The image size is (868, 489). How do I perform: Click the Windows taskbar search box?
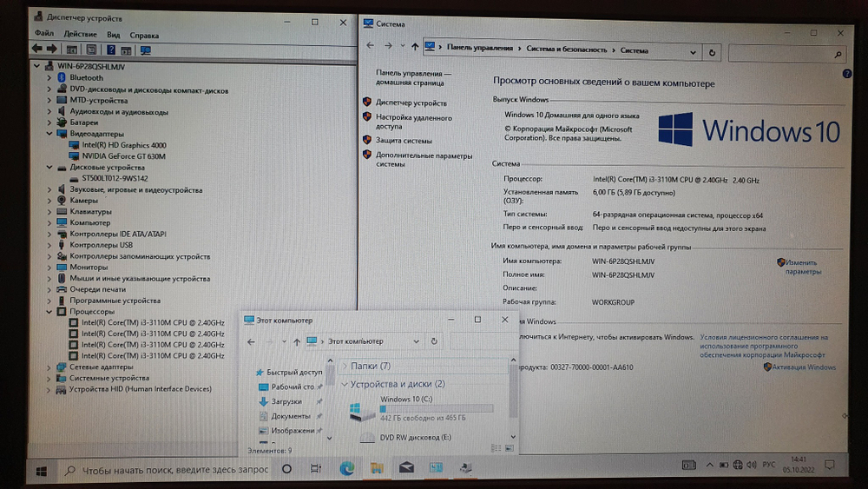[x=174, y=471]
